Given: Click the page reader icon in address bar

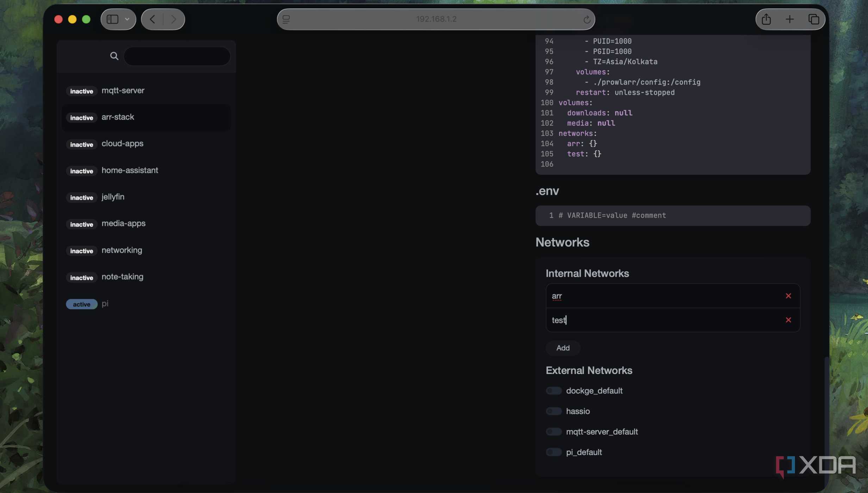Looking at the screenshot, I should pos(286,19).
